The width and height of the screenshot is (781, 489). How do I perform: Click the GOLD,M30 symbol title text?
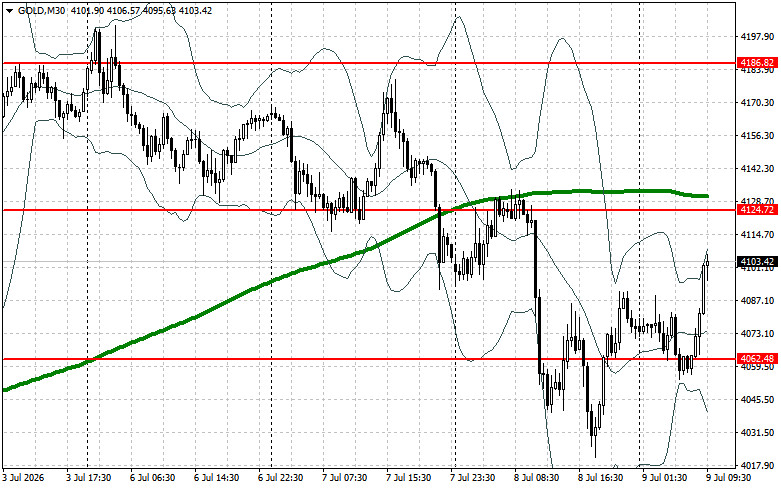pyautogui.click(x=41, y=10)
